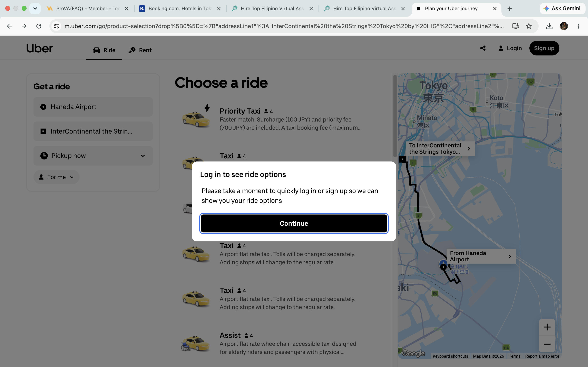Expand the Pickup now dropdown

coord(93,156)
